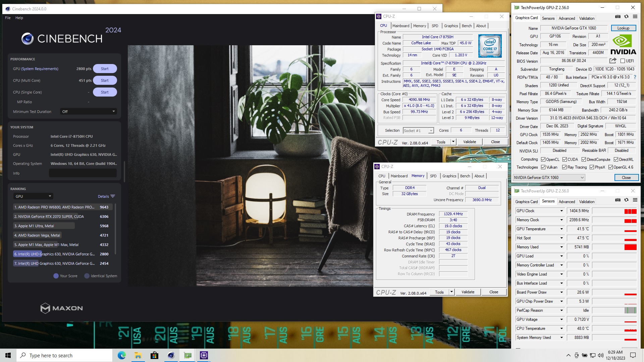Expand the Tools dropdown arrow in CPU-Z Memory window

click(x=451, y=292)
